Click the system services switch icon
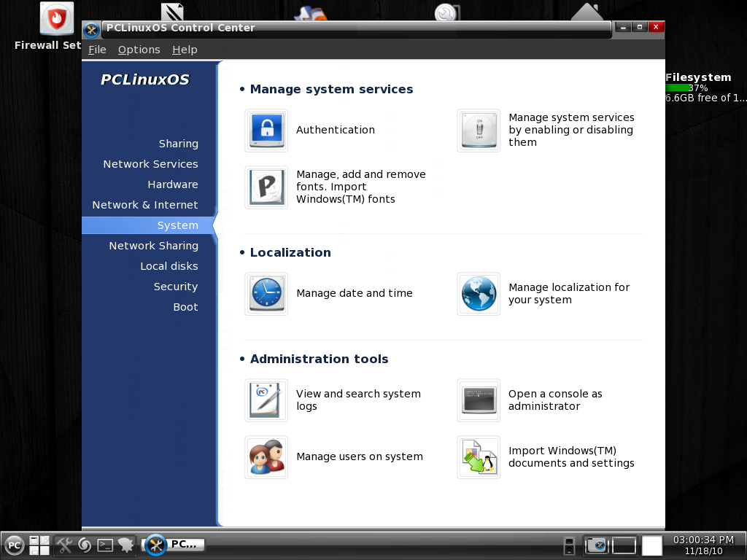 479,131
